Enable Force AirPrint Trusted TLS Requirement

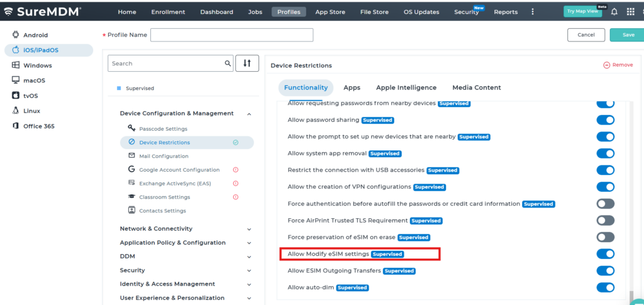point(606,221)
